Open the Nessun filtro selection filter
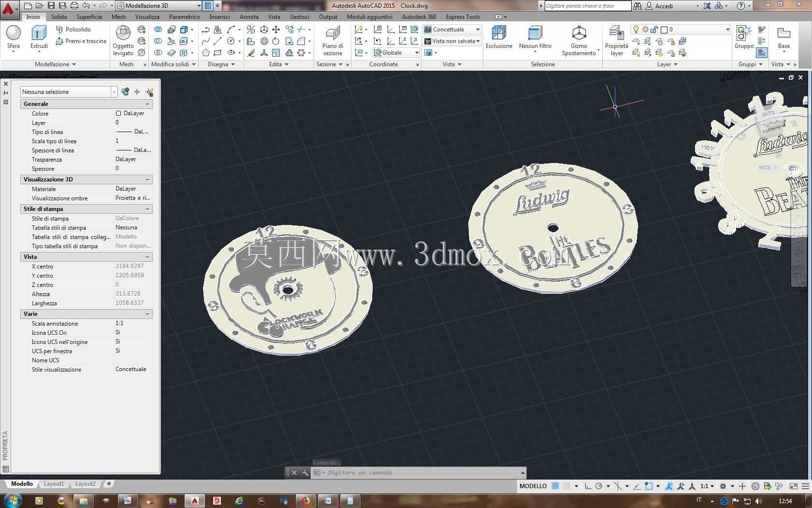This screenshot has height=508, width=812. [535, 38]
